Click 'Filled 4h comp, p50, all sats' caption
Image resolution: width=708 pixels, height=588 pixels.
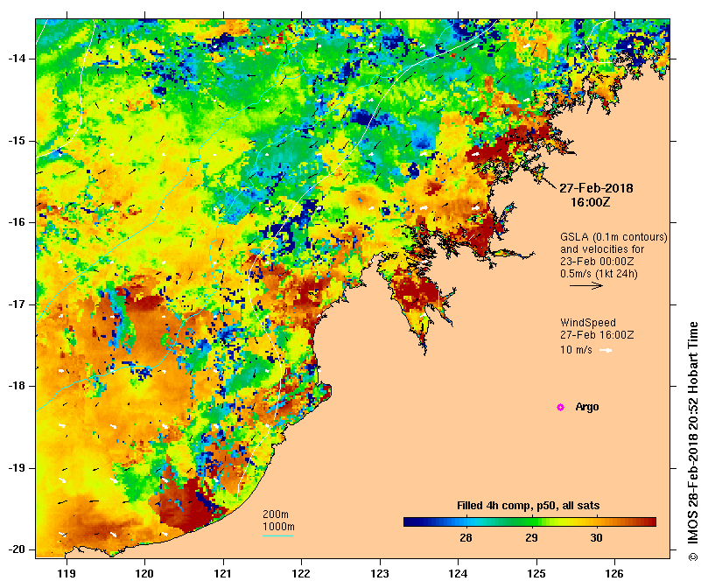529,506
